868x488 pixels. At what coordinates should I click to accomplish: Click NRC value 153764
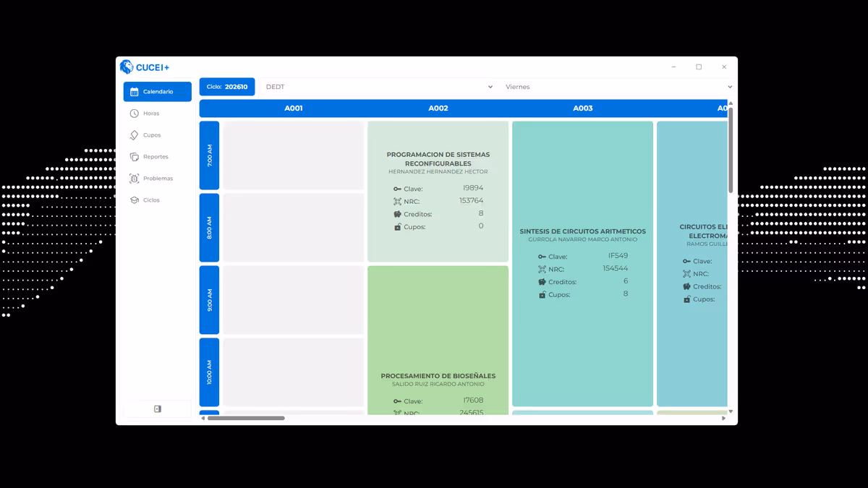click(472, 201)
